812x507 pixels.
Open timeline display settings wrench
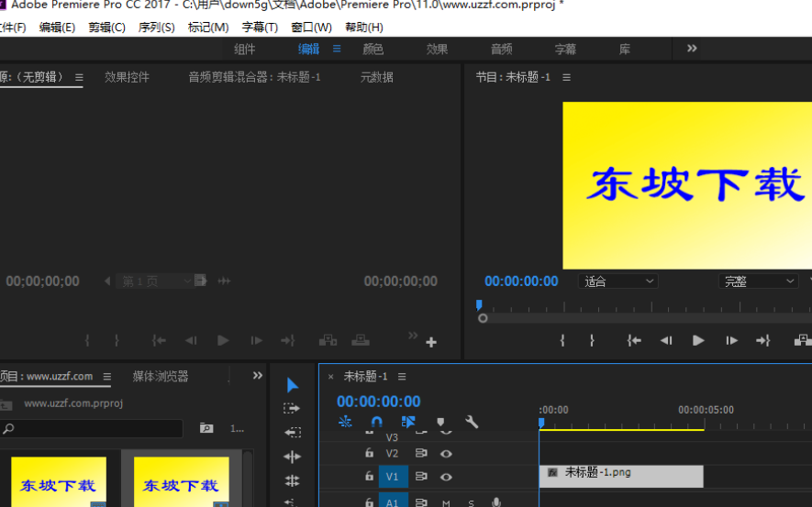point(472,422)
